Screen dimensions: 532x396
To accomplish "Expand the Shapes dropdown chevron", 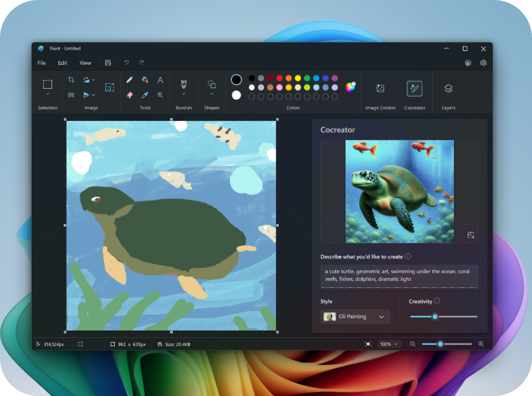I will click(x=212, y=94).
